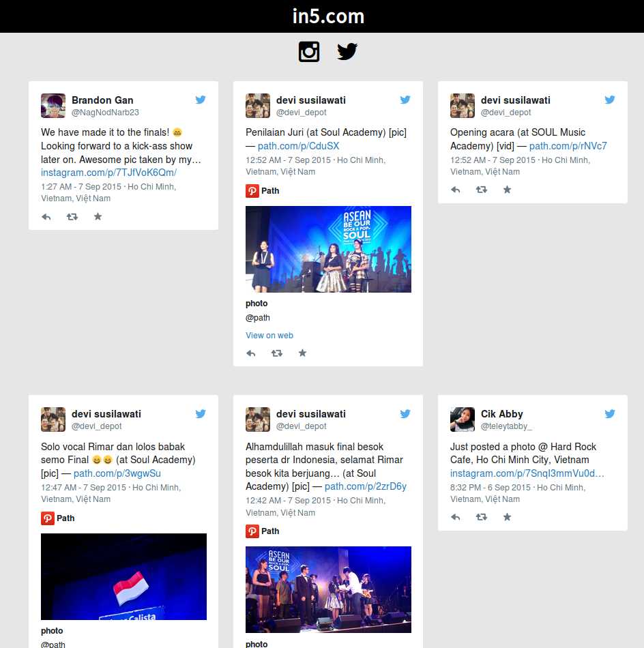Open Cik Abby's avatar image
The height and width of the screenshot is (648, 644).
[462, 419]
